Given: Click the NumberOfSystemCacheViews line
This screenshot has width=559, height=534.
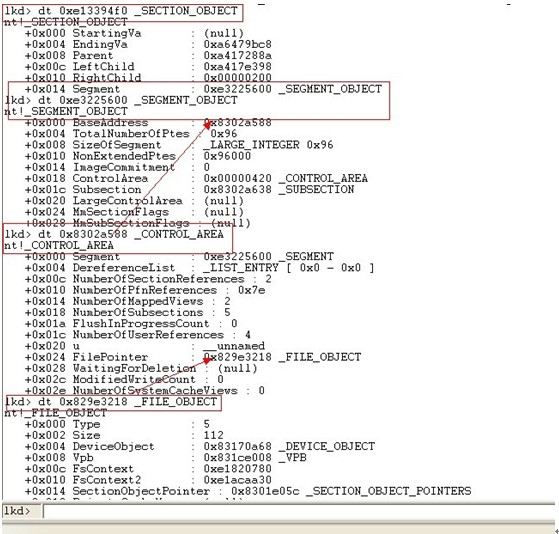Looking at the screenshot, I should click(145, 391).
